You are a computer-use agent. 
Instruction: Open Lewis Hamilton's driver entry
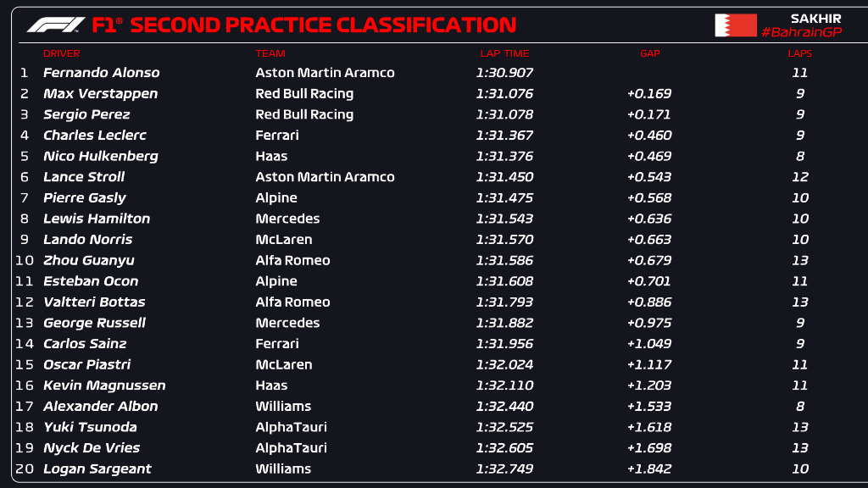[x=97, y=219]
